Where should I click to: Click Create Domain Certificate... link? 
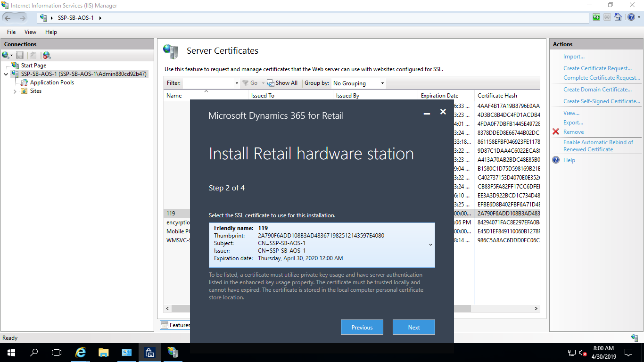pyautogui.click(x=597, y=90)
